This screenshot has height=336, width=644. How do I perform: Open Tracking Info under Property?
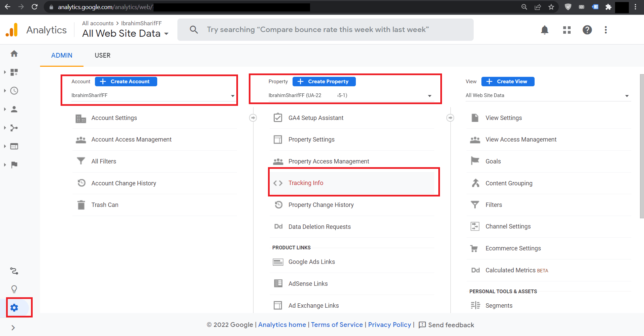coord(306,183)
